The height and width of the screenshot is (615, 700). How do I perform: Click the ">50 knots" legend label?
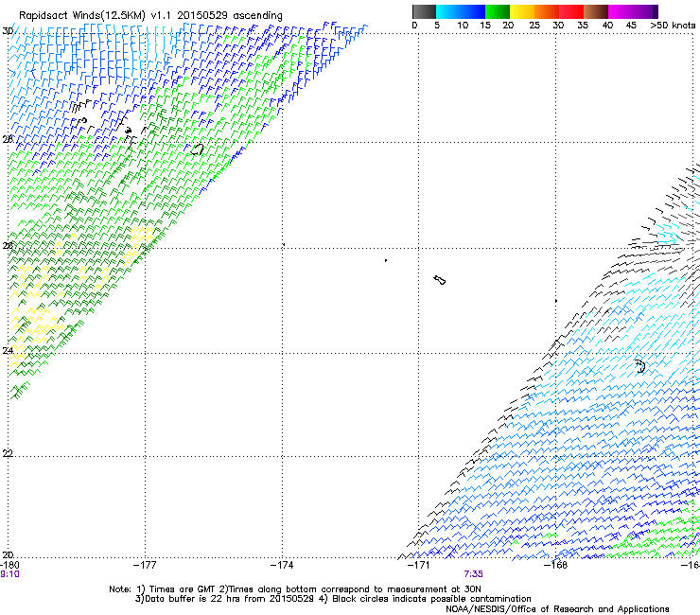coord(673,26)
